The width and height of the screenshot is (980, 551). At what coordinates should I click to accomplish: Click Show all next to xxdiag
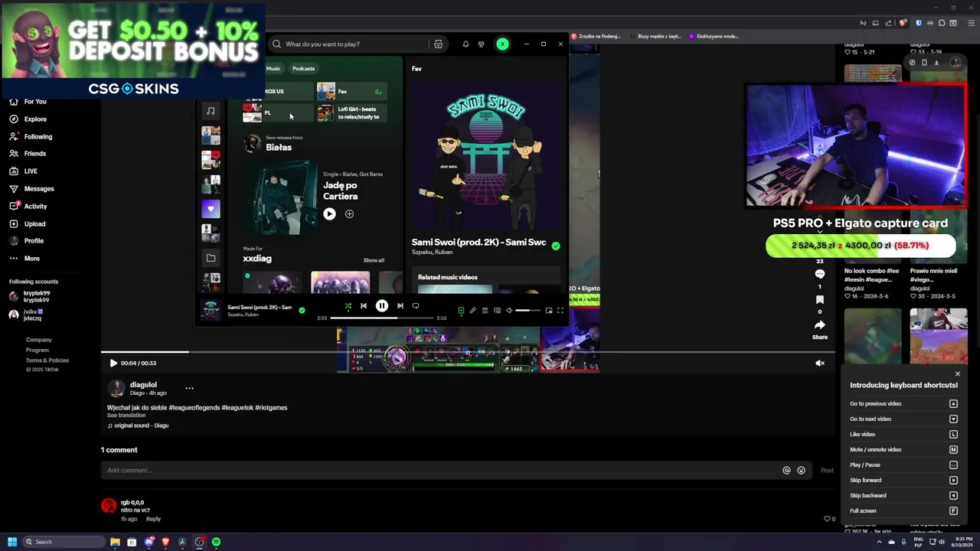[374, 260]
